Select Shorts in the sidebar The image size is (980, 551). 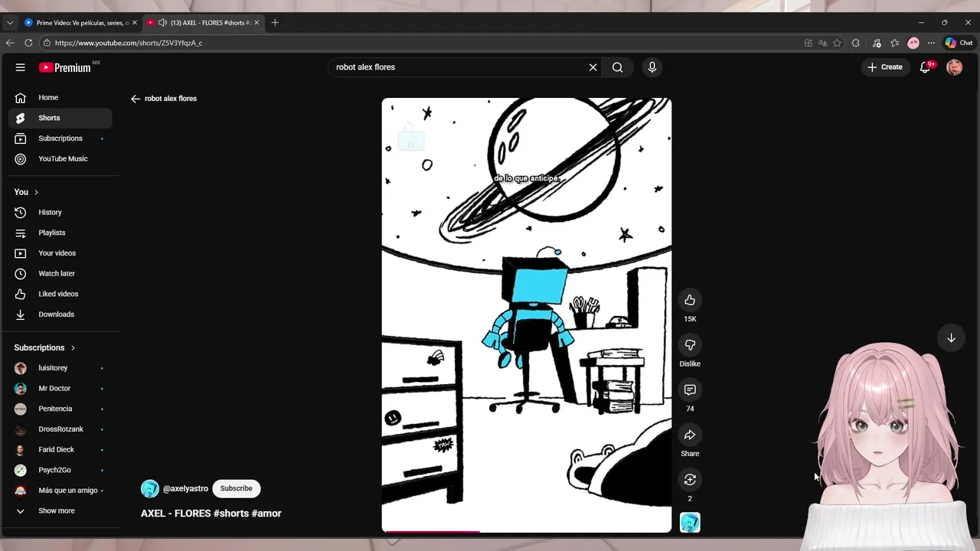pos(60,118)
